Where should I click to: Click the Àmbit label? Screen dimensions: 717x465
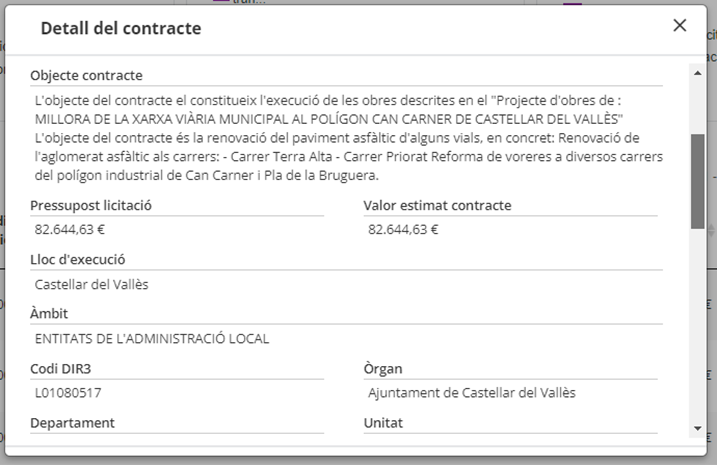[x=50, y=314]
